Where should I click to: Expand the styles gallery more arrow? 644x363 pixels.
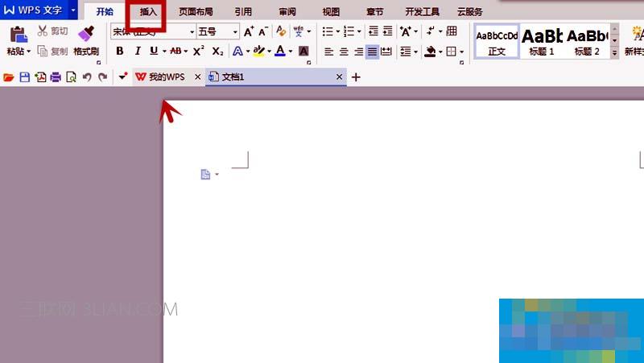pyautogui.click(x=614, y=53)
